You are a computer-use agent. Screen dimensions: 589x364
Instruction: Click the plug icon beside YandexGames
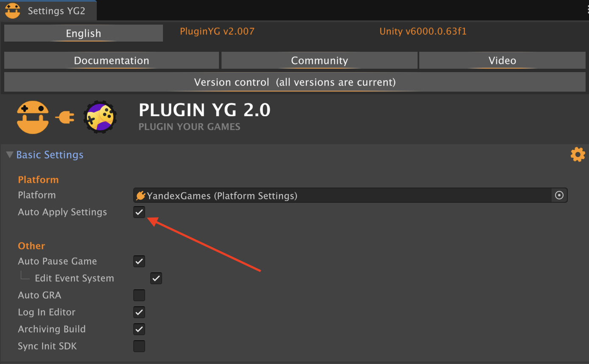[x=141, y=196]
